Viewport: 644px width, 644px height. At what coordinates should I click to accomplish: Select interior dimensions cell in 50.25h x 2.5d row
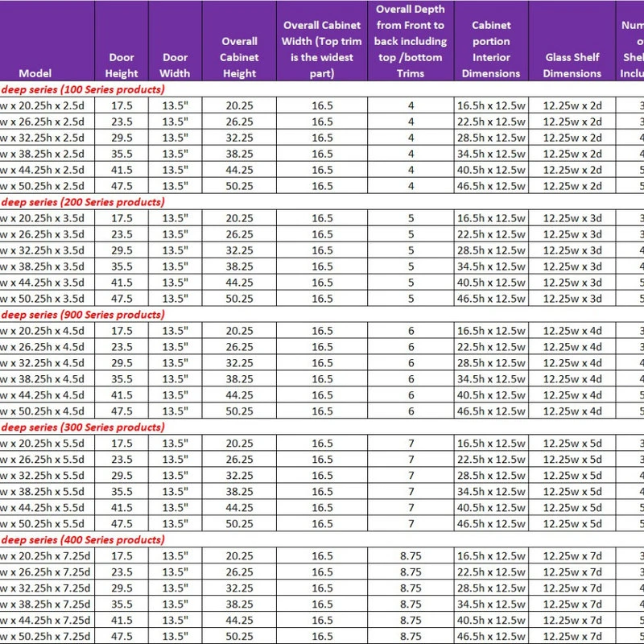click(x=491, y=186)
